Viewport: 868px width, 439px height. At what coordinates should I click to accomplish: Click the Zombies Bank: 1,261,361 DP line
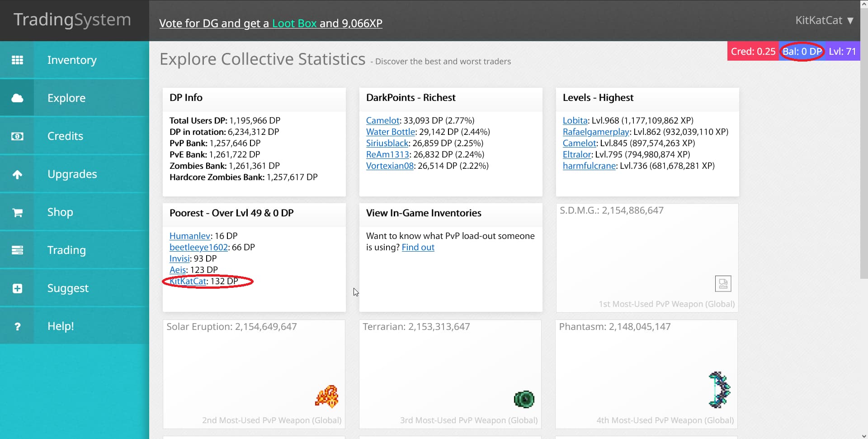(225, 166)
